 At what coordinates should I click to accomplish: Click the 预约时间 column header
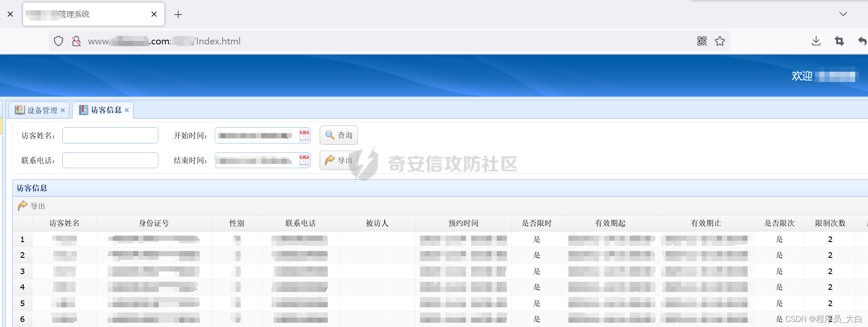(463, 223)
